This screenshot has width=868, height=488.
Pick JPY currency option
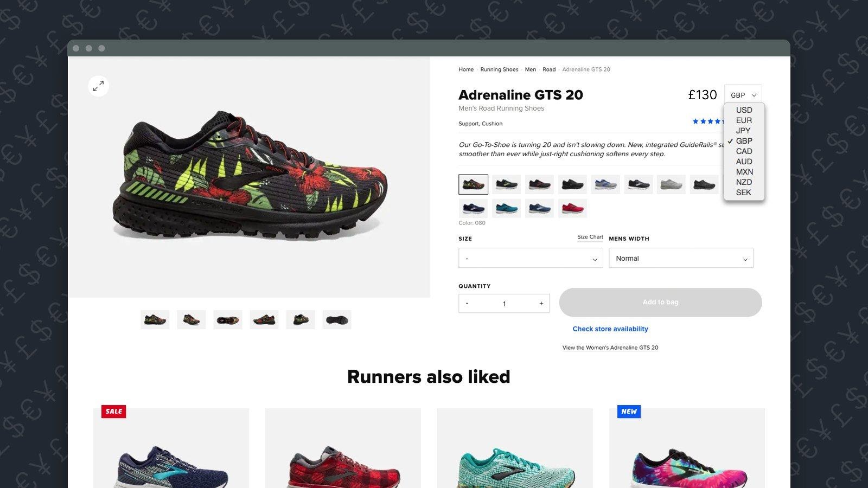pyautogui.click(x=744, y=131)
